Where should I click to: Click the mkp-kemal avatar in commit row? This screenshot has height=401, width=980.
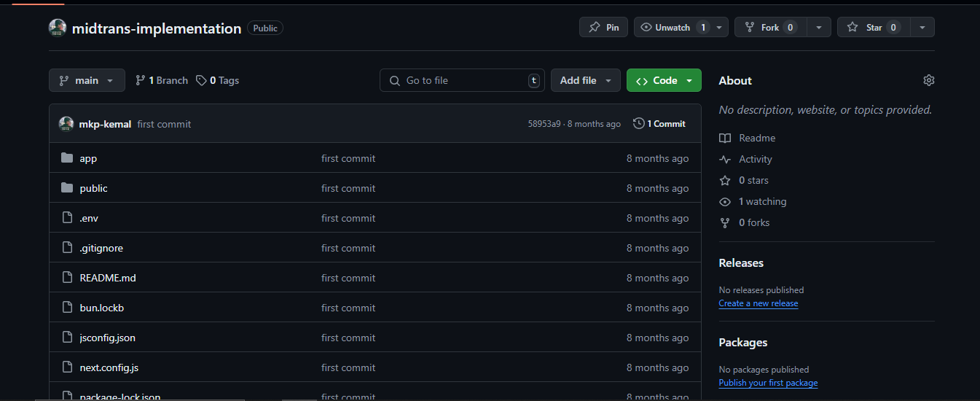pyautogui.click(x=66, y=124)
